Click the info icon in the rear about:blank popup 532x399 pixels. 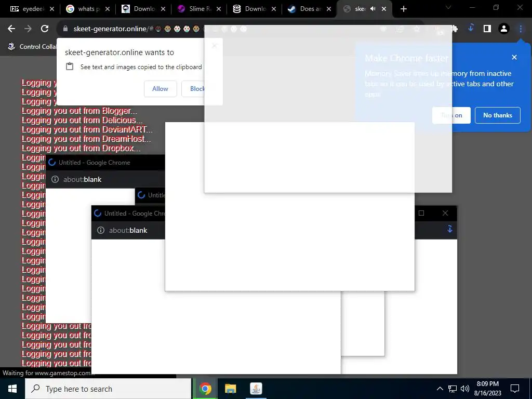[55, 179]
